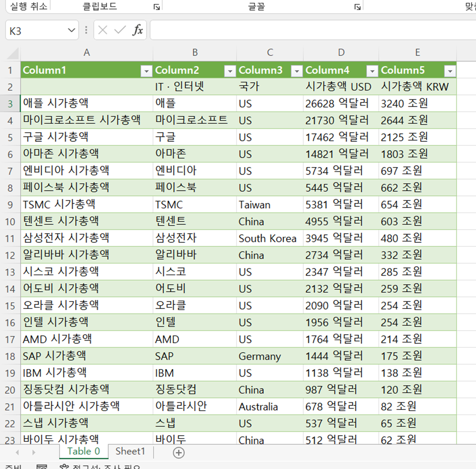Select the cell 'Taiwan'

[270, 205]
